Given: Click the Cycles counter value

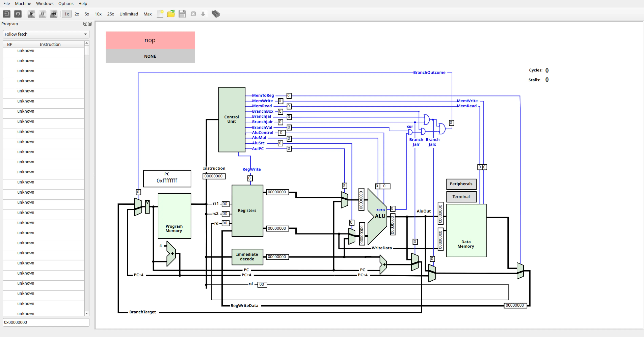Looking at the screenshot, I should (x=547, y=70).
